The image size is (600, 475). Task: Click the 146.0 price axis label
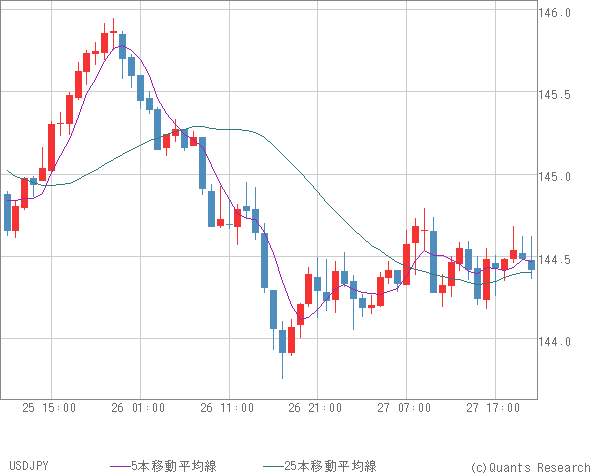point(554,13)
